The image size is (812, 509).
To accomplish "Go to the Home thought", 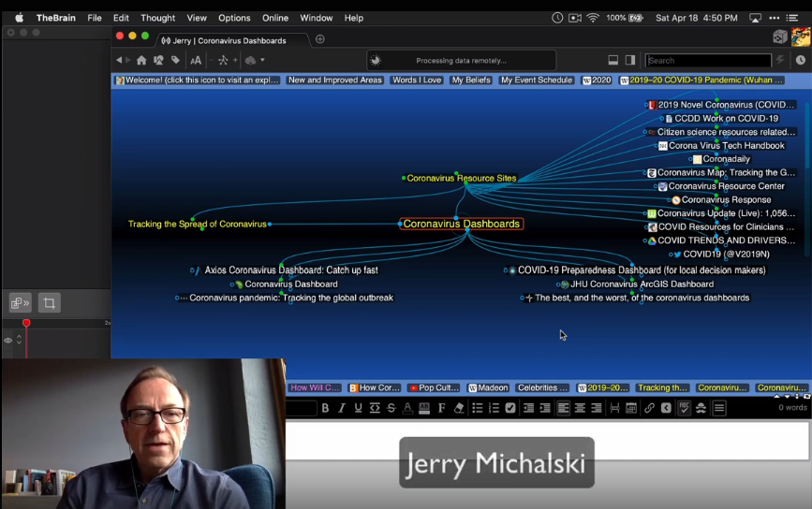I will click(141, 61).
